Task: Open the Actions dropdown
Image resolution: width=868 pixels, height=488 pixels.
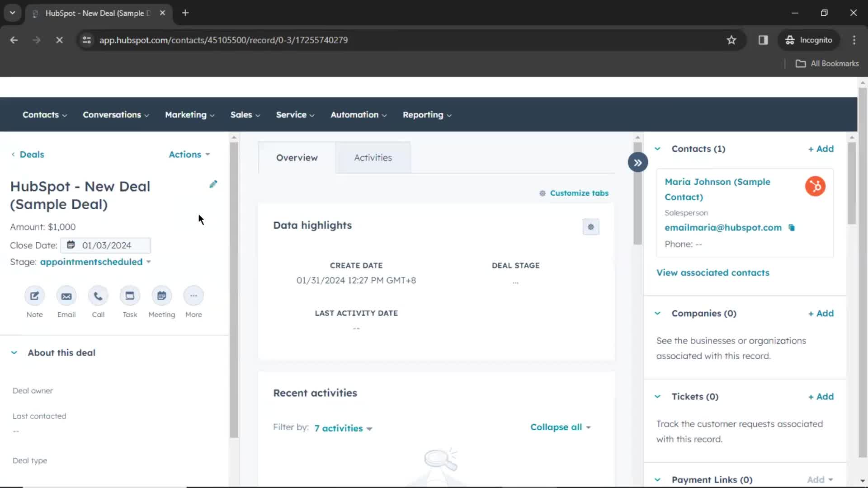Action: pyautogui.click(x=189, y=155)
